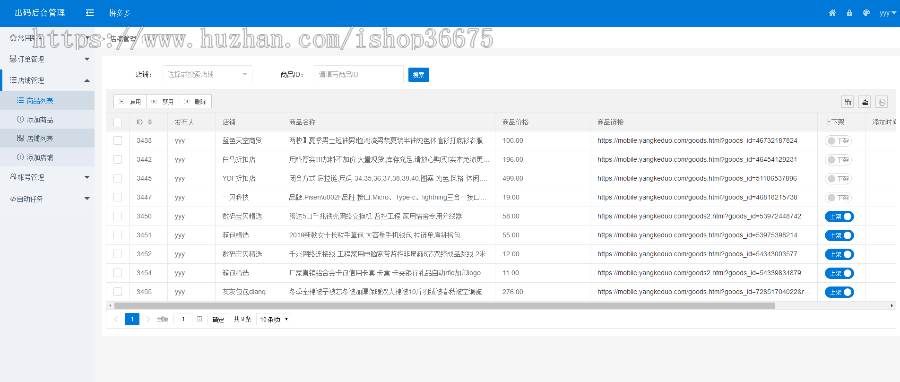
Task: Go to the next page arrow
Action: [x=148, y=319]
